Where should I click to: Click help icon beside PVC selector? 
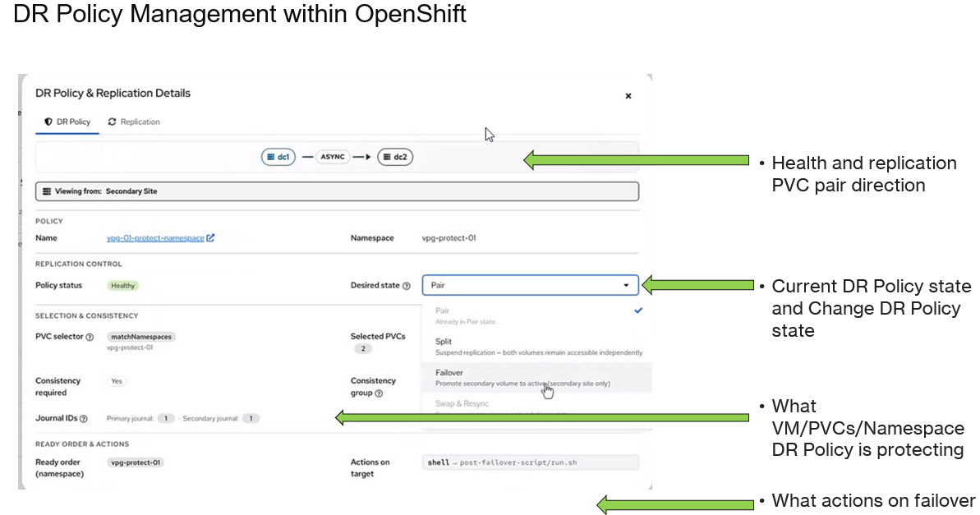pos(90,337)
